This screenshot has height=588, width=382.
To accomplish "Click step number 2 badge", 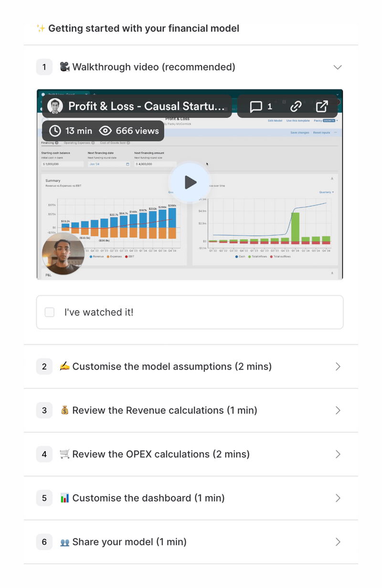I will click(44, 367).
